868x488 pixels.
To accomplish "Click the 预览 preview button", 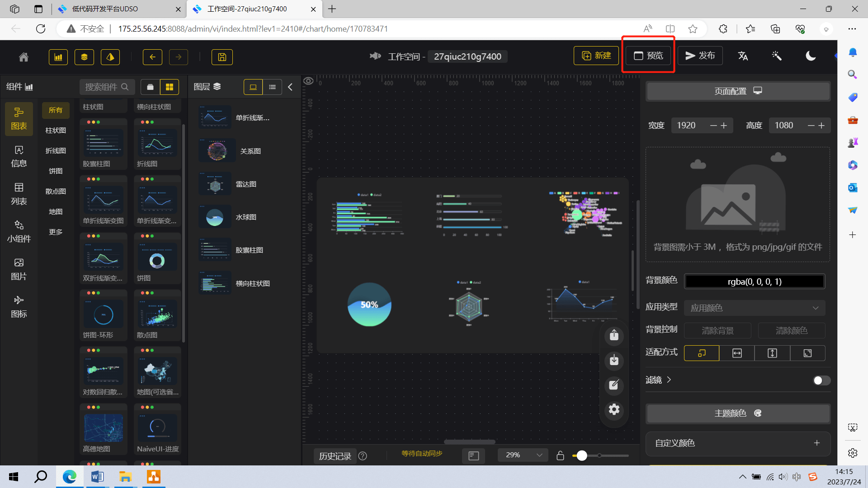I will pos(648,56).
